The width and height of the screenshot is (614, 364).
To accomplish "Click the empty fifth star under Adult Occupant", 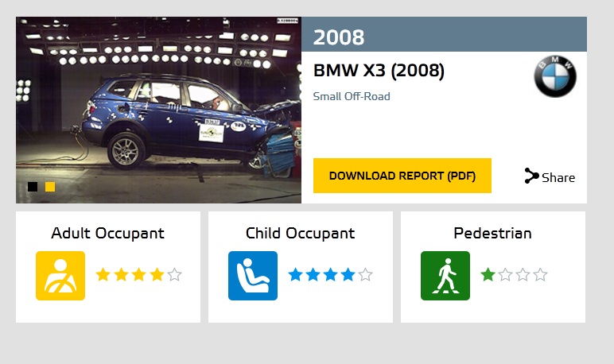I will coord(175,275).
